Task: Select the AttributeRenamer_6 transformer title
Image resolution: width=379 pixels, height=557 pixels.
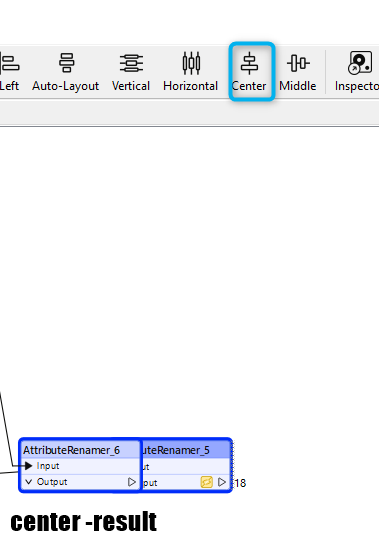Action: tap(72, 450)
